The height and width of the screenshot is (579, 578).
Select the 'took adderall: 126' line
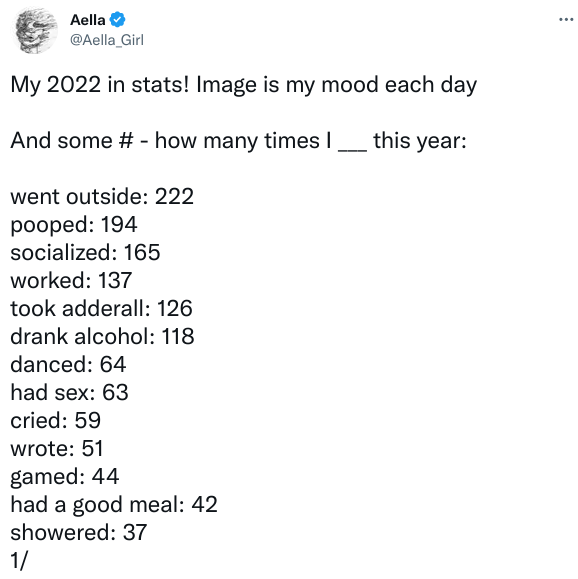click(102, 309)
